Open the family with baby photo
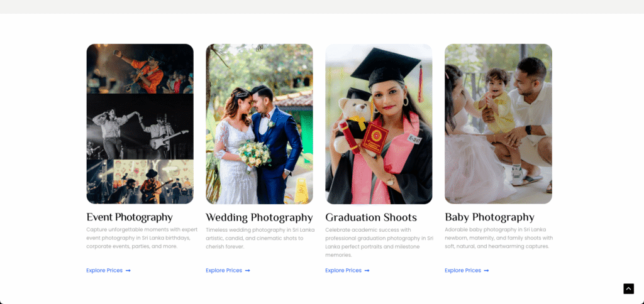This screenshot has width=644, height=304. 498,124
